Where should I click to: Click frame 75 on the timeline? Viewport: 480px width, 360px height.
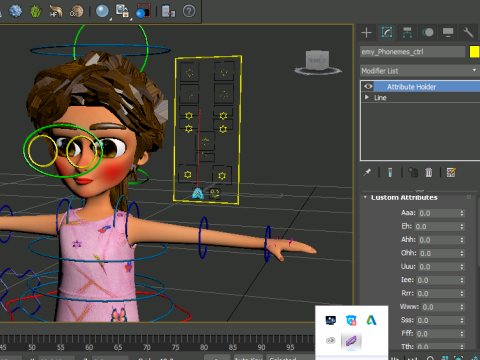click(x=176, y=347)
